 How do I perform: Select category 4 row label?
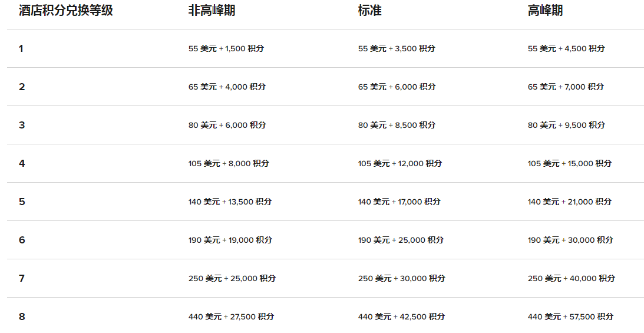click(x=22, y=163)
